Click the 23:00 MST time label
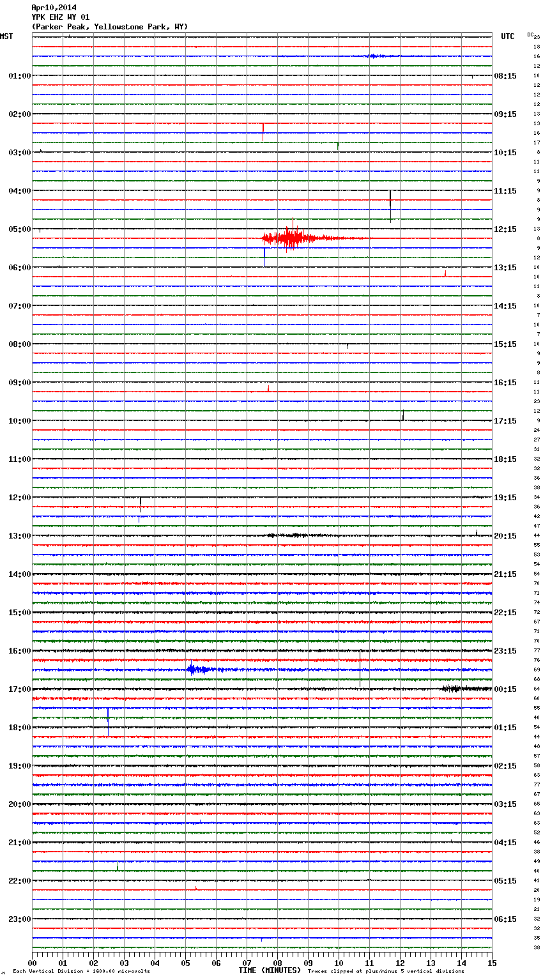 (x=19, y=919)
